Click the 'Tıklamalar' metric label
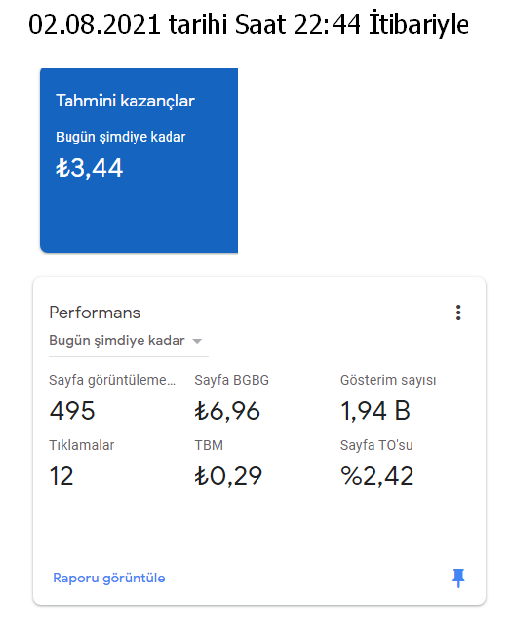The width and height of the screenshot is (519, 627). pyautogui.click(x=82, y=445)
